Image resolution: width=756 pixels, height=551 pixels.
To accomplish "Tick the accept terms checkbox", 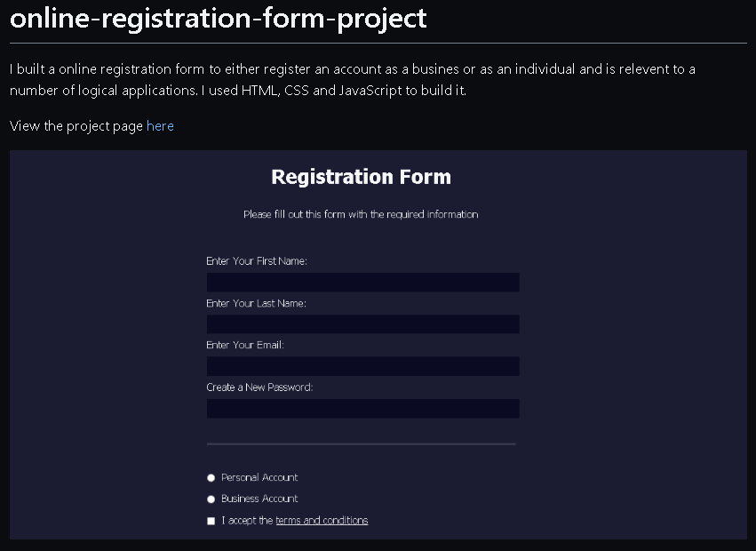I will [211, 521].
